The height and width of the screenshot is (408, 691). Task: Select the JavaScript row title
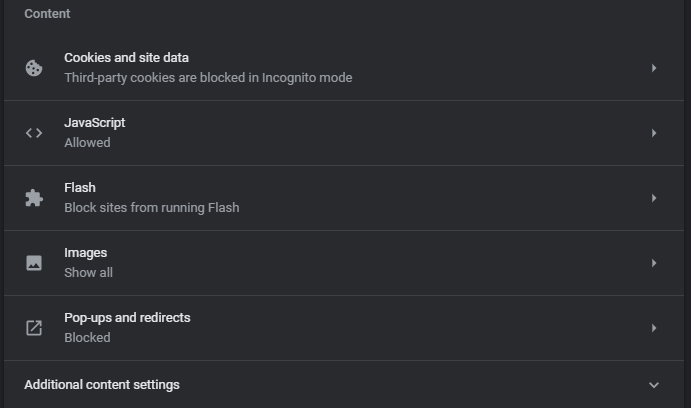click(x=95, y=123)
